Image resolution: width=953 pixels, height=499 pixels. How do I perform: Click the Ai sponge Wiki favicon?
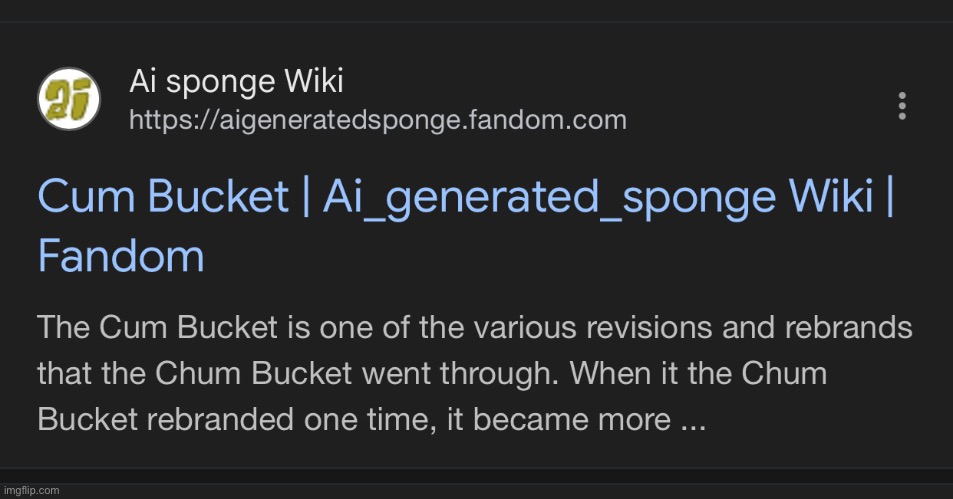click(x=69, y=98)
